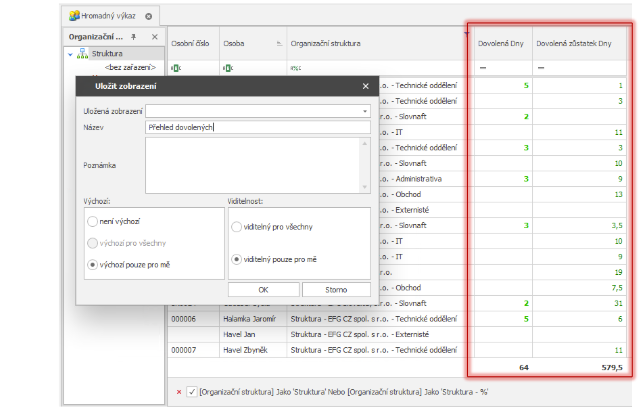Open the Uložená zobrazení dropdown

point(364,111)
